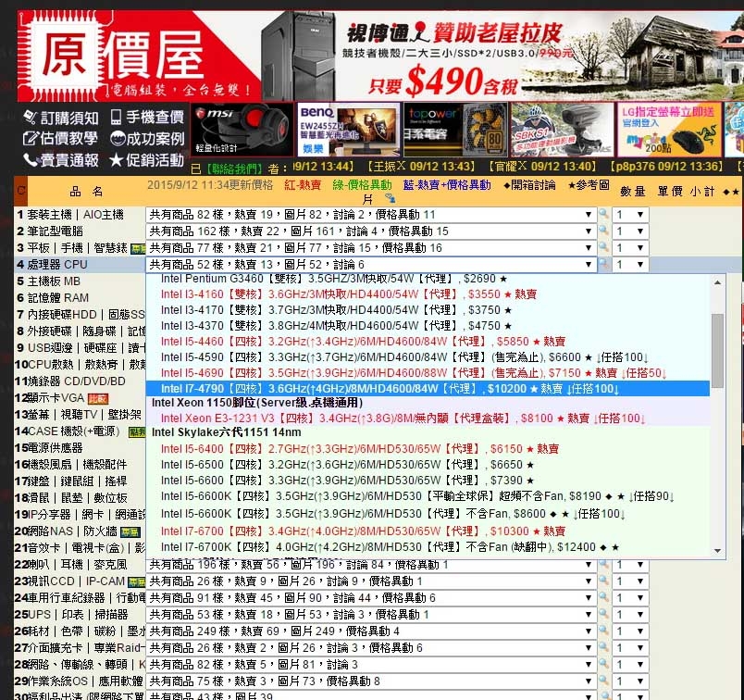Click the 視博通 $490 case banner
Viewport: 744px width, 700px height.
[x=502, y=56]
